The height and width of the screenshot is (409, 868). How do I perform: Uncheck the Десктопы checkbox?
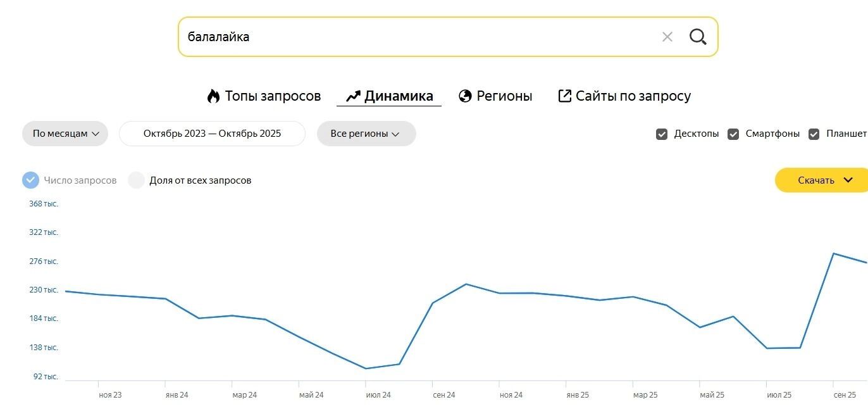pos(662,134)
